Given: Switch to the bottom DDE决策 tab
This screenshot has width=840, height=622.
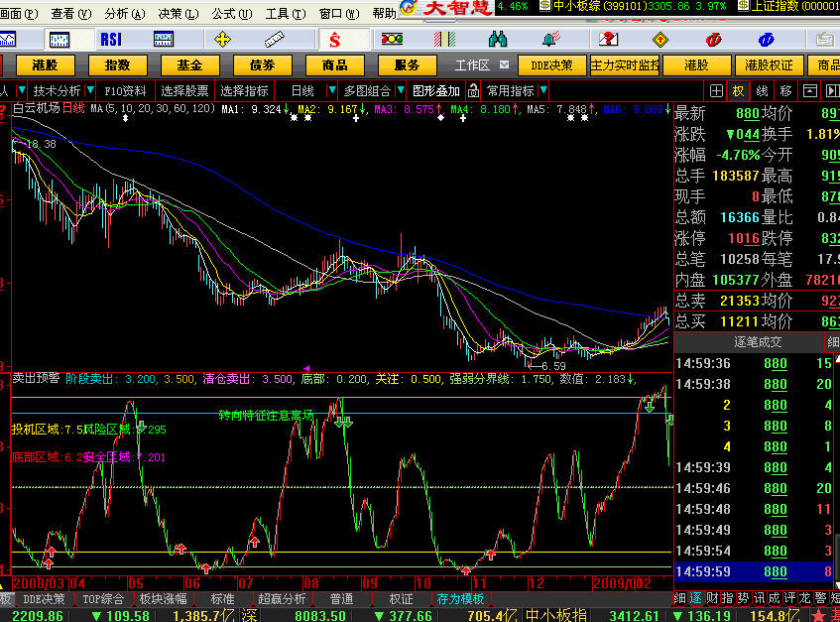Looking at the screenshot, I should [x=44, y=599].
